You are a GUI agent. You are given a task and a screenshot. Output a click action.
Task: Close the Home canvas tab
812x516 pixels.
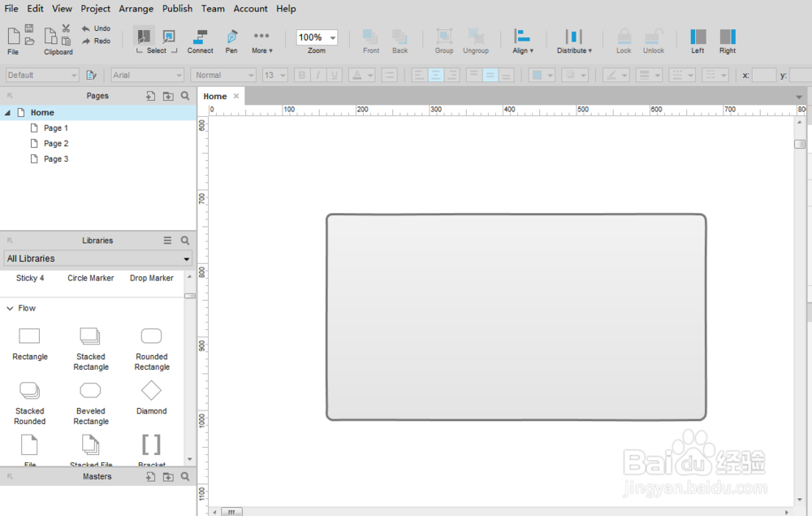236,96
